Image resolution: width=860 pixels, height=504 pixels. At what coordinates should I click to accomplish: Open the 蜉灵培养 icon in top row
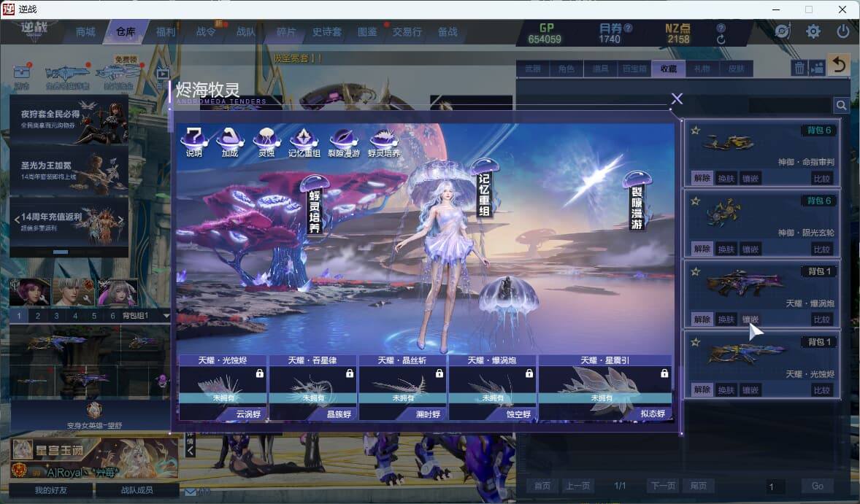[384, 142]
